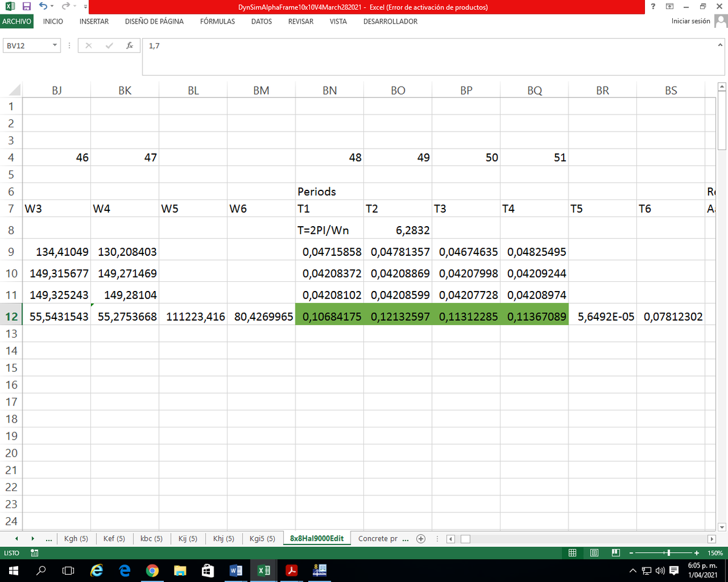Switch to Kef (5) sheet tab
The height and width of the screenshot is (582, 728).
[114, 538]
